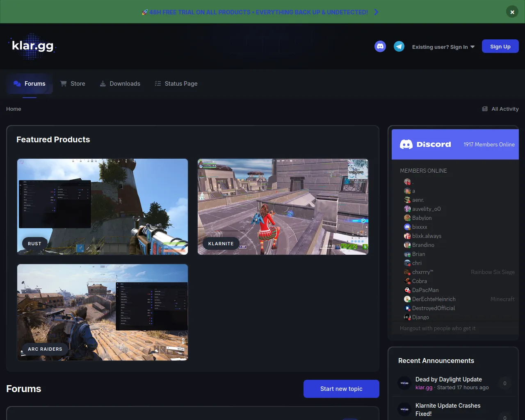Screen dimensions: 525x420
Task: Click the avatar next to Brian
Action: tap(407, 254)
